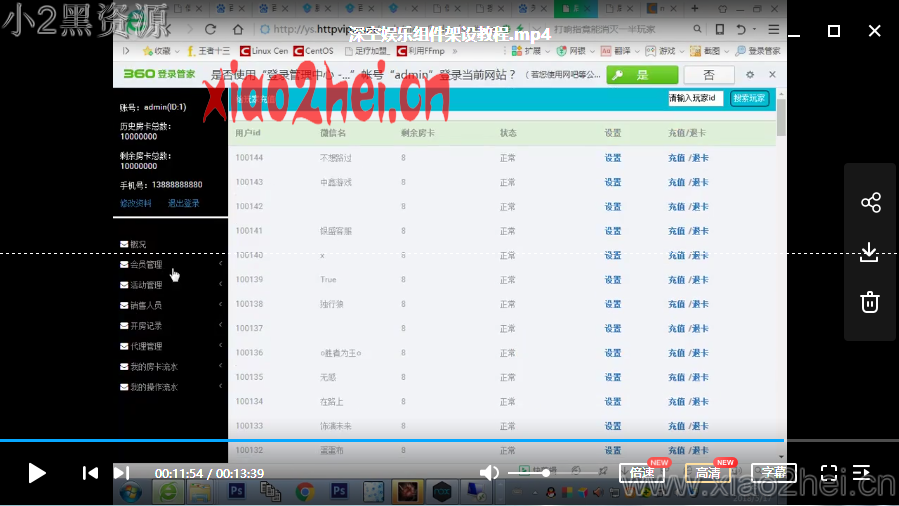This screenshot has height=506, width=899.
Task: Decline login with 否 button
Action: pyautogui.click(x=709, y=74)
